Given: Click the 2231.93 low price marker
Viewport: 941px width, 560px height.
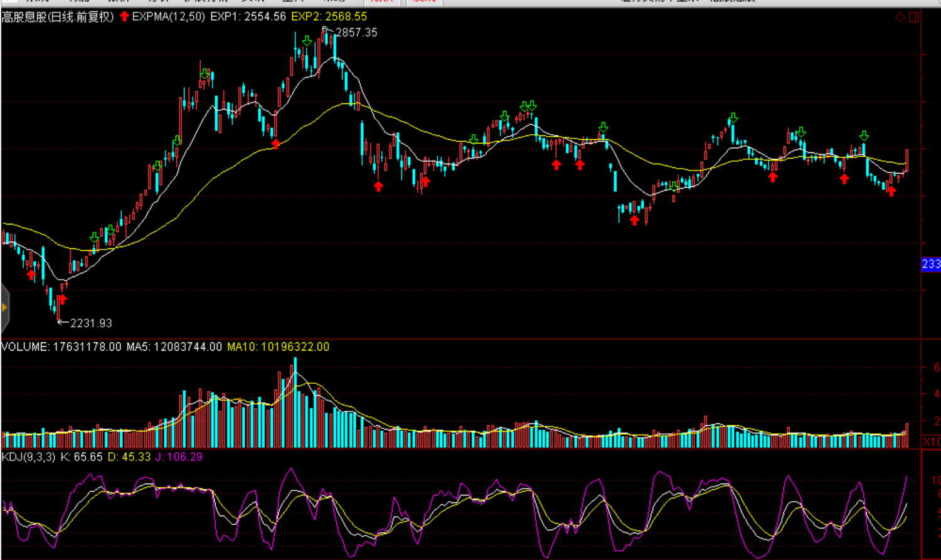Looking at the screenshot, I should (91, 323).
